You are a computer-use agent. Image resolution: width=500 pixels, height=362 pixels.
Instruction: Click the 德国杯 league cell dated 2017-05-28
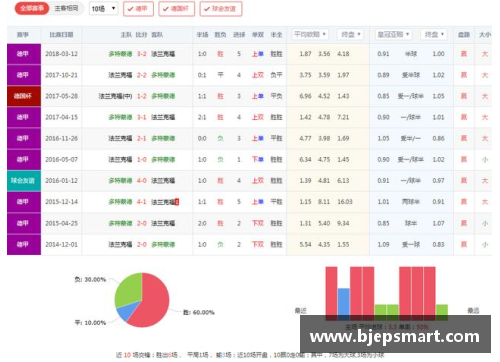click(24, 96)
